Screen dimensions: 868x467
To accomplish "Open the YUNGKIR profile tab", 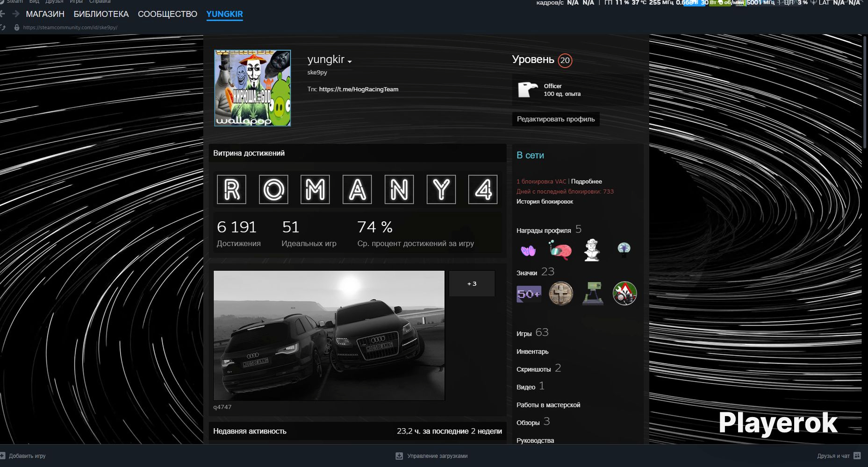I will 224,14.
